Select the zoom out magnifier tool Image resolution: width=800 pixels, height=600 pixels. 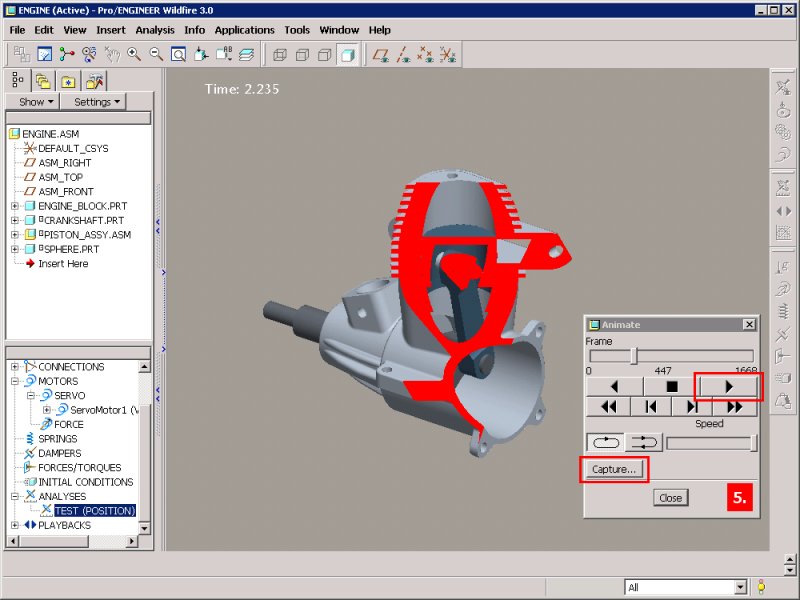click(156, 54)
